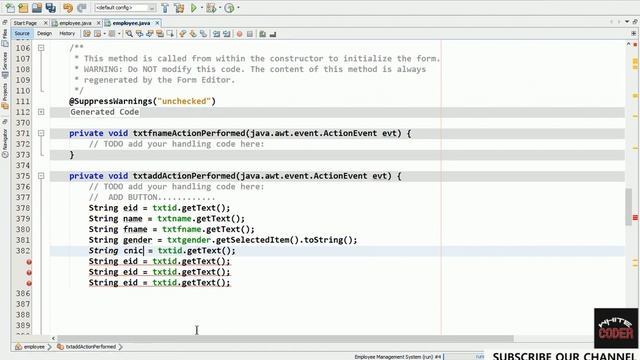Switch to Design view

(x=44, y=34)
